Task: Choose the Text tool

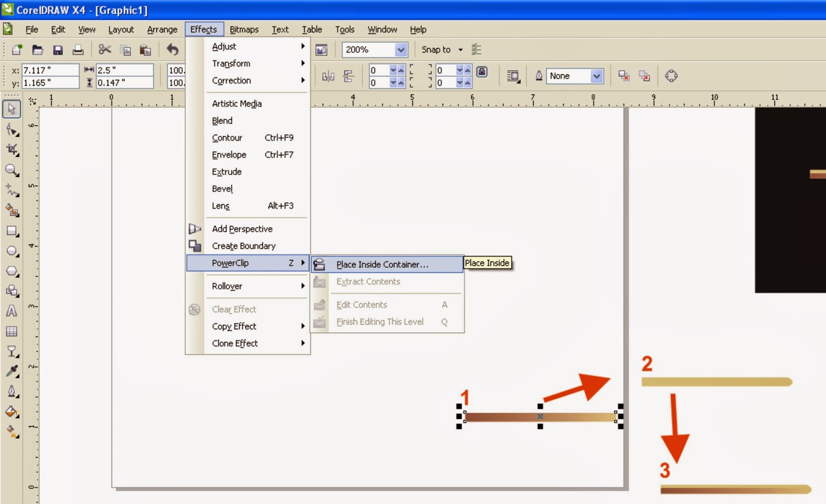Action: (12, 312)
